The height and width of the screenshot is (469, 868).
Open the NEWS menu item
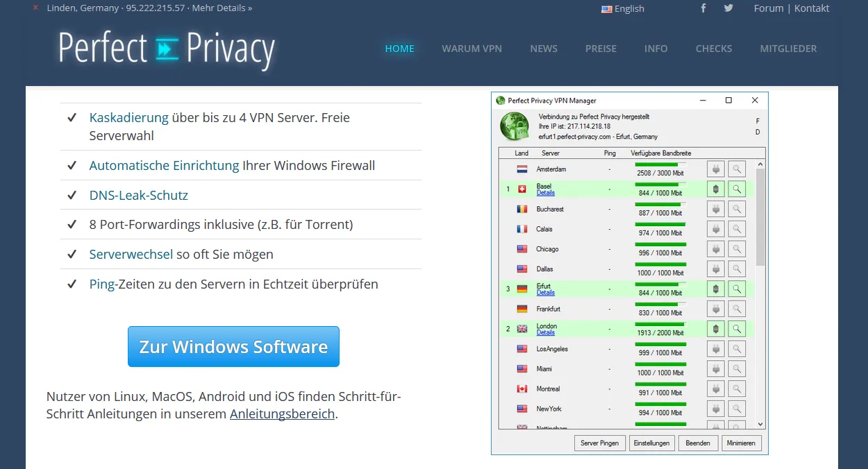[544, 49]
